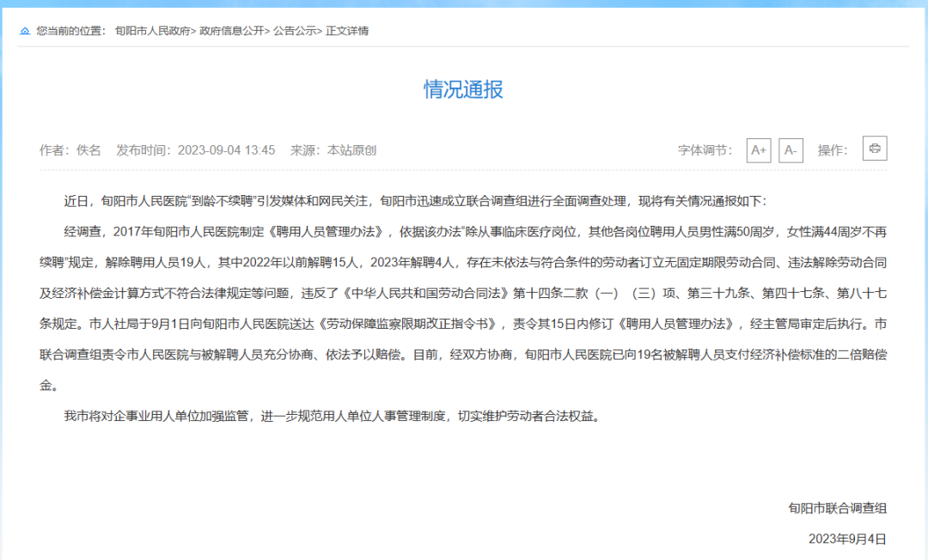Click the text 《聘用人员管理办法》 in 经调查 line
This screenshot has height=560, width=928.
(x=326, y=232)
